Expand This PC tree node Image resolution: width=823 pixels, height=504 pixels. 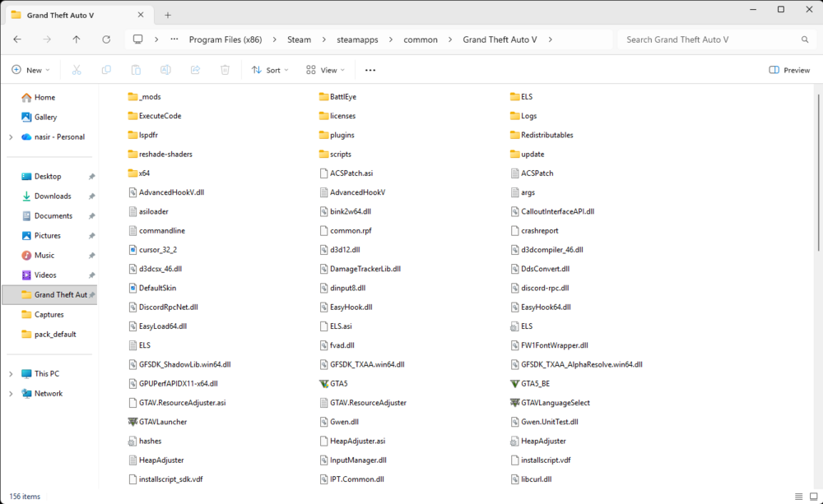point(11,374)
